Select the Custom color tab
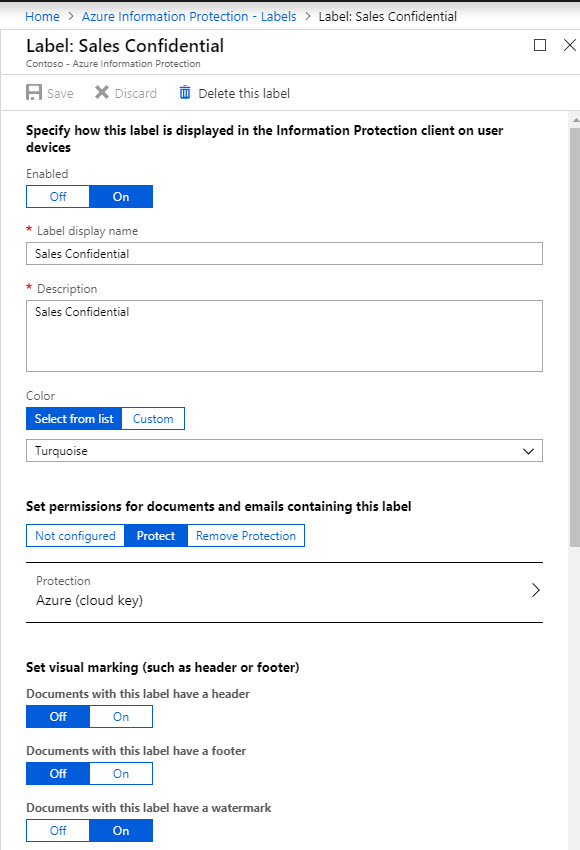Screen dimensions: 580x850 pos(153,419)
